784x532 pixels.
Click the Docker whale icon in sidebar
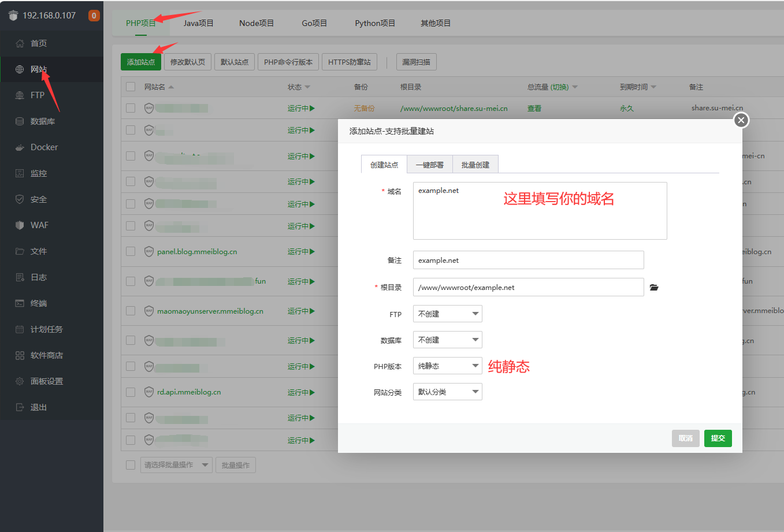[x=20, y=147]
